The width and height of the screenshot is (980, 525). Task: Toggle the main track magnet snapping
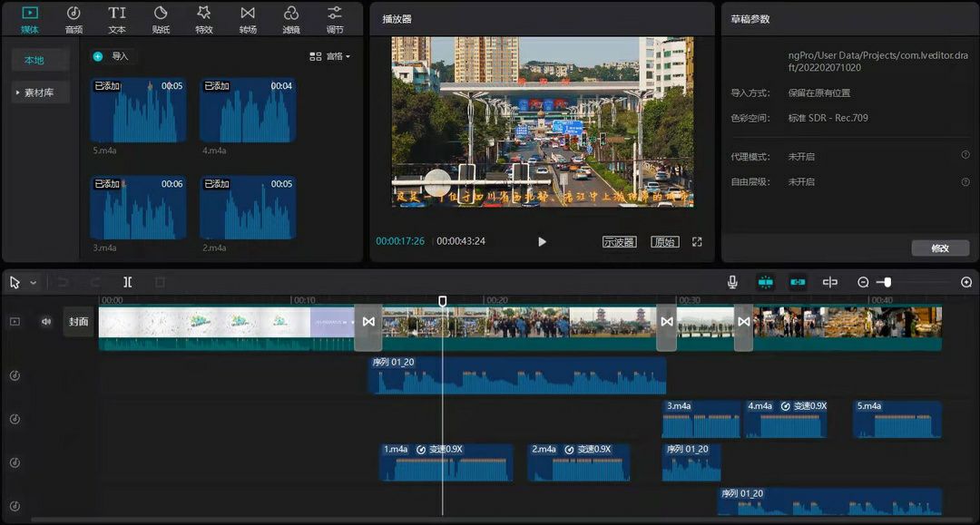point(765,282)
